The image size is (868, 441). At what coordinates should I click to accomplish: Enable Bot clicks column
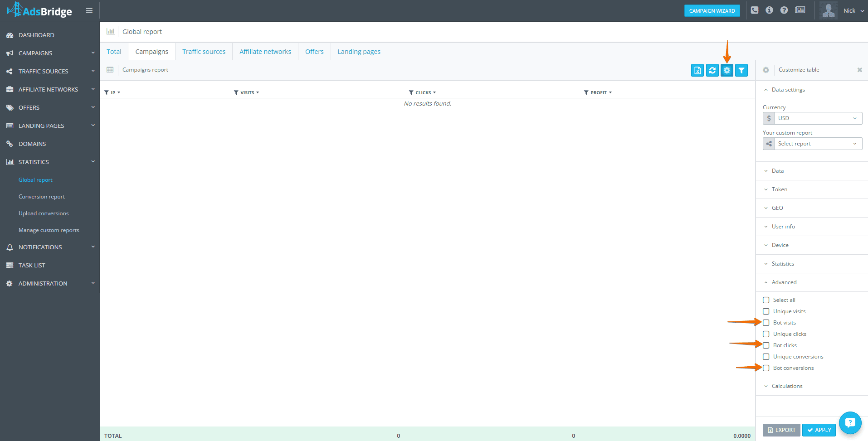(x=766, y=345)
